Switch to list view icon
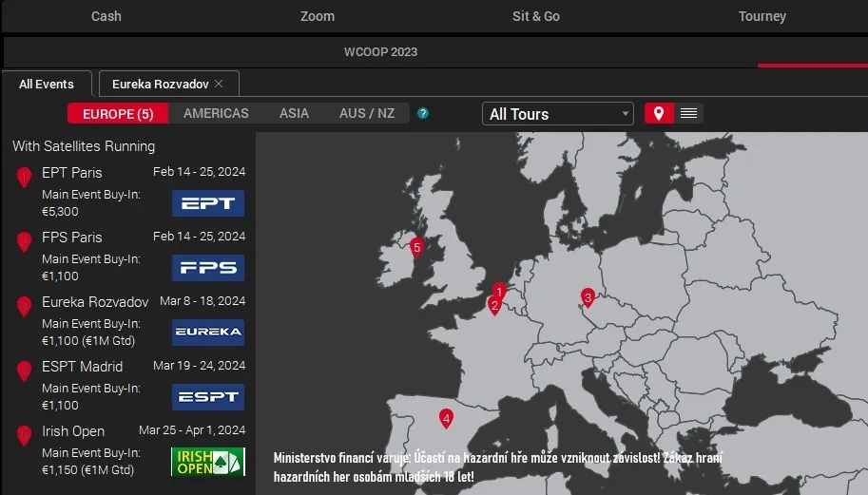Screen dimensions: 868x495 point(688,113)
